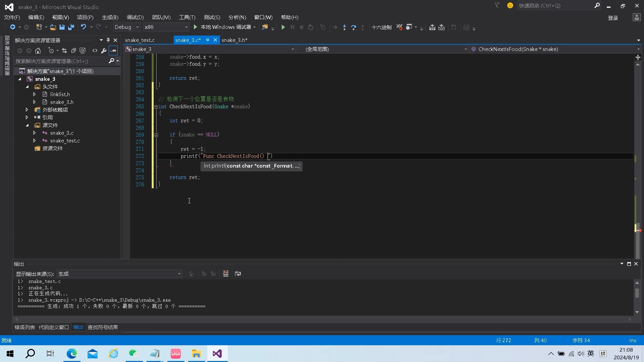
Task: Toggle the Preview Selected Items button
Action: pos(113,51)
